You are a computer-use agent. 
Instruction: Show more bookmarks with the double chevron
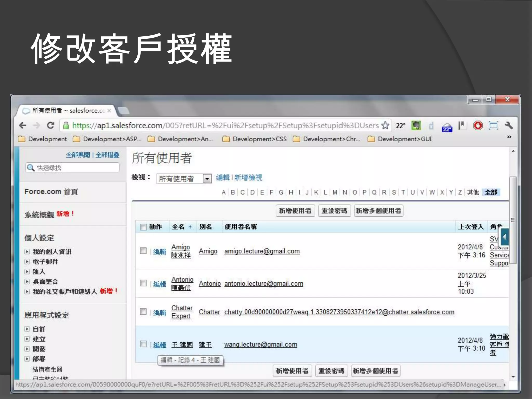(x=509, y=137)
